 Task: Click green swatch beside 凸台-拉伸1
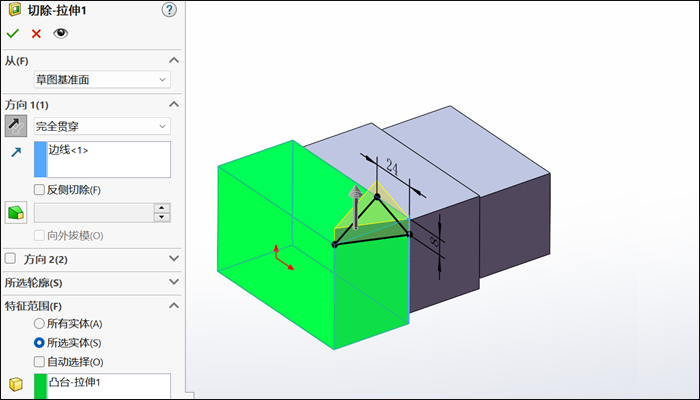[40, 386]
